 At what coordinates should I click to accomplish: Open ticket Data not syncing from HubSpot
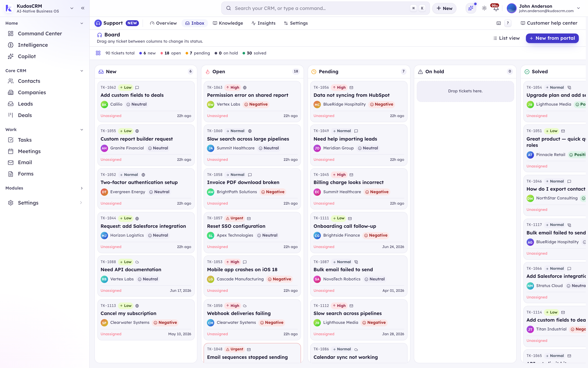[x=359, y=102]
